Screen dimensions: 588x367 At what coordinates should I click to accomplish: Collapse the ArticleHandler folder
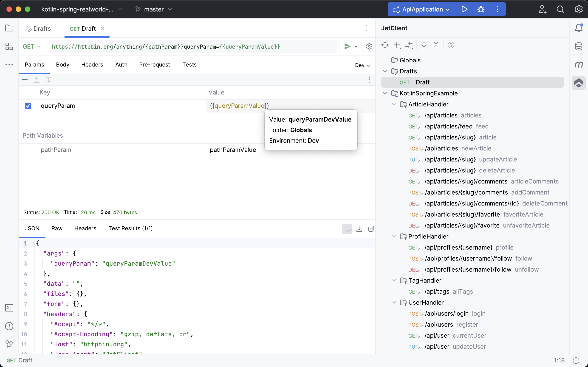click(394, 104)
